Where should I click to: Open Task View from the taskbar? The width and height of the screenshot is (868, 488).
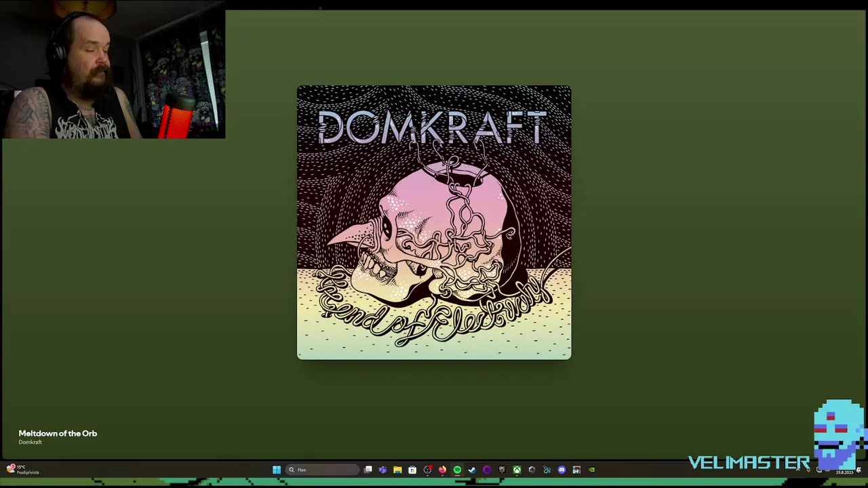(368, 470)
